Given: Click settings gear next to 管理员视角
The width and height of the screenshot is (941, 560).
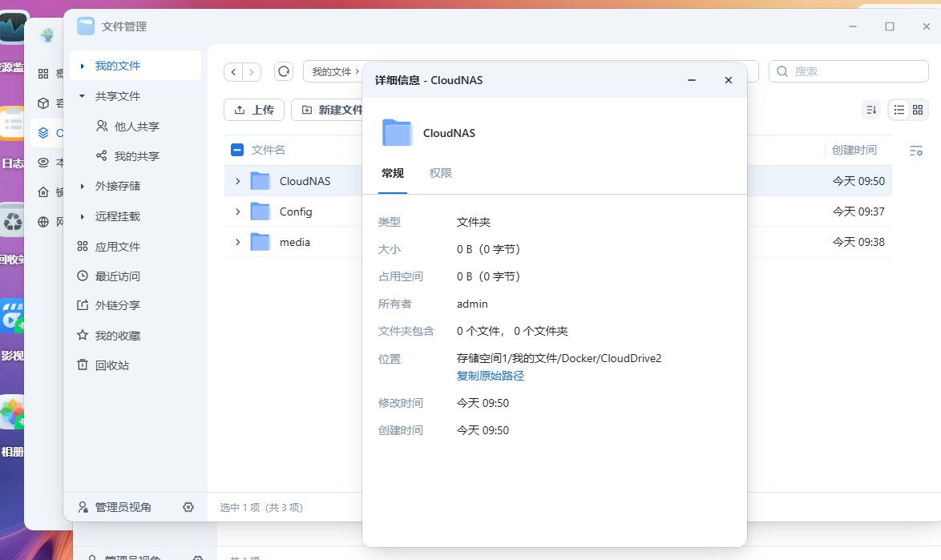Looking at the screenshot, I should tap(188, 507).
